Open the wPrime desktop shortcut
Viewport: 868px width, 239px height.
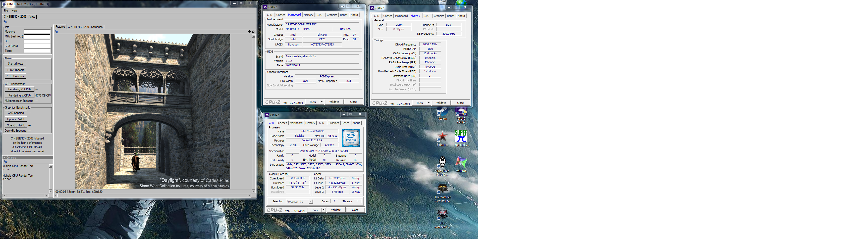pos(461,165)
